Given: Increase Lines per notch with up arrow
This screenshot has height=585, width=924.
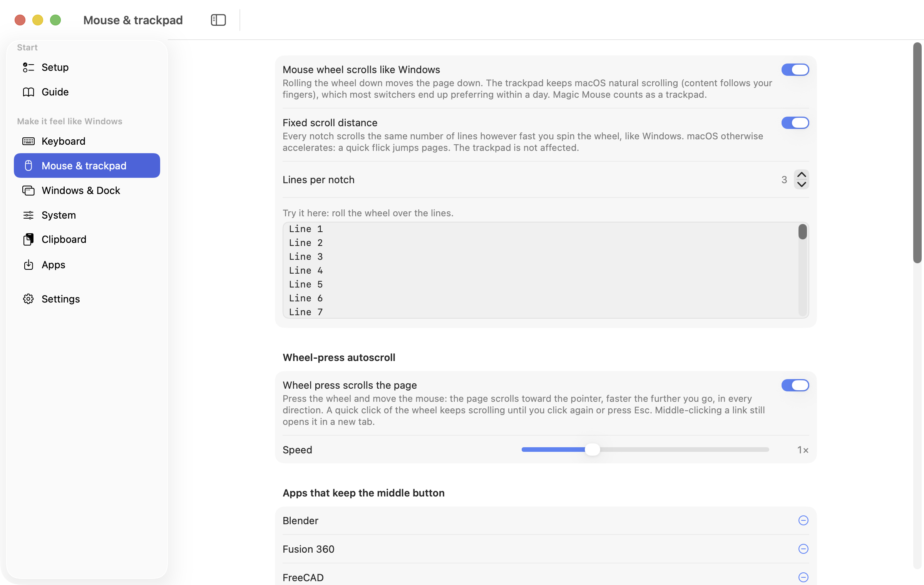Looking at the screenshot, I should tap(802, 175).
